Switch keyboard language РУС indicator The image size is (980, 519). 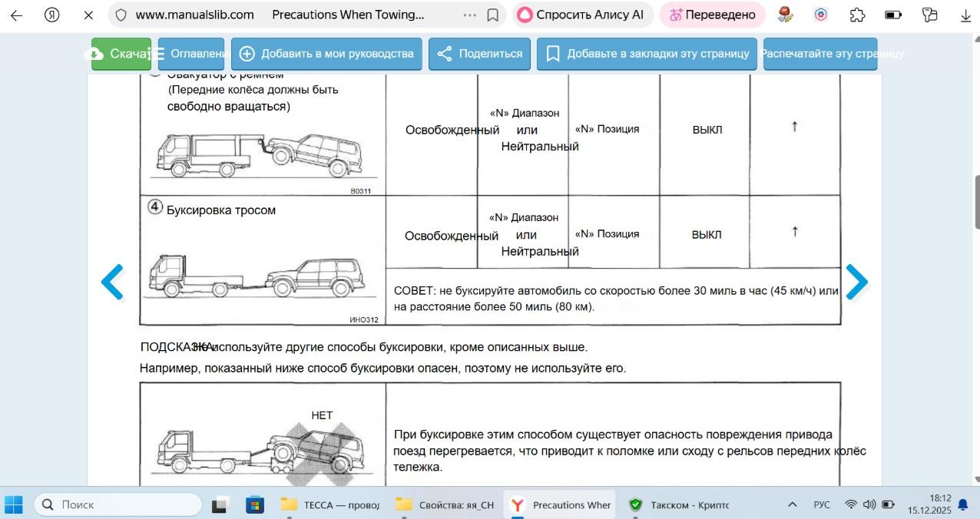(x=821, y=504)
